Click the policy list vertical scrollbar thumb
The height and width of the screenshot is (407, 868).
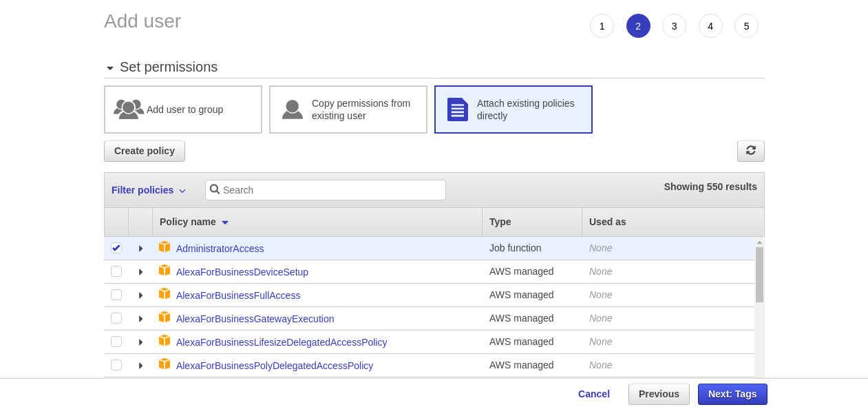click(759, 274)
